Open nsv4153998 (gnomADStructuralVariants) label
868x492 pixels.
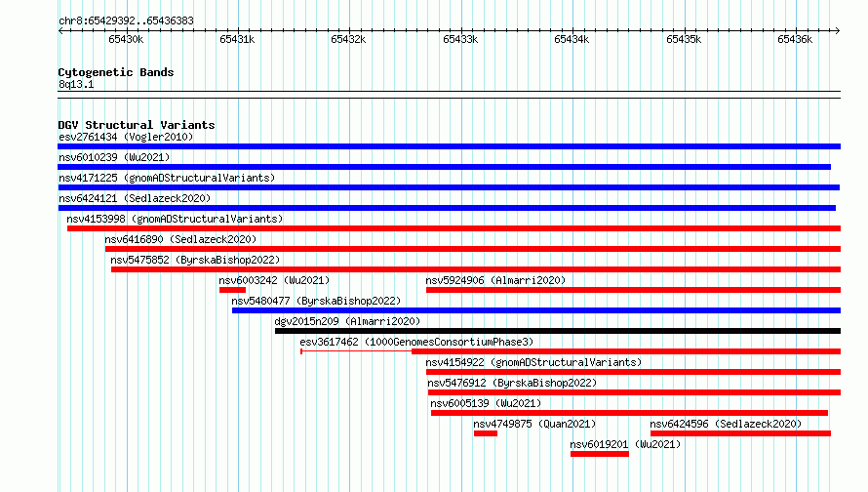click(175, 219)
